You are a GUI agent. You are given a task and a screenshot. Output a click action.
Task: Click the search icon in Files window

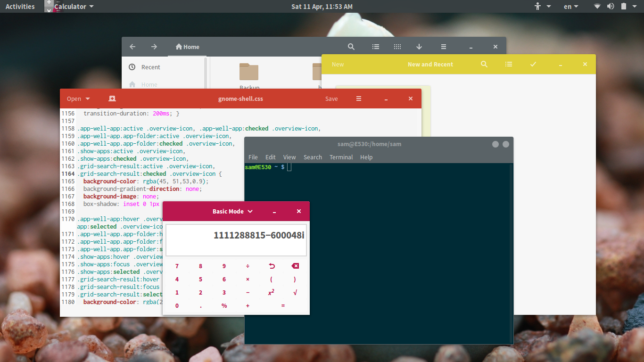click(351, 47)
